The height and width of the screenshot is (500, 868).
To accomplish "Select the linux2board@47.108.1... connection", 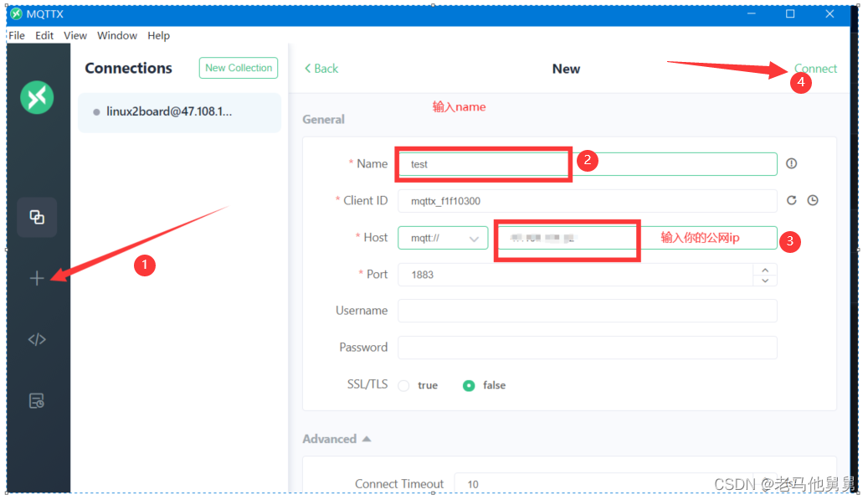I will click(x=179, y=112).
